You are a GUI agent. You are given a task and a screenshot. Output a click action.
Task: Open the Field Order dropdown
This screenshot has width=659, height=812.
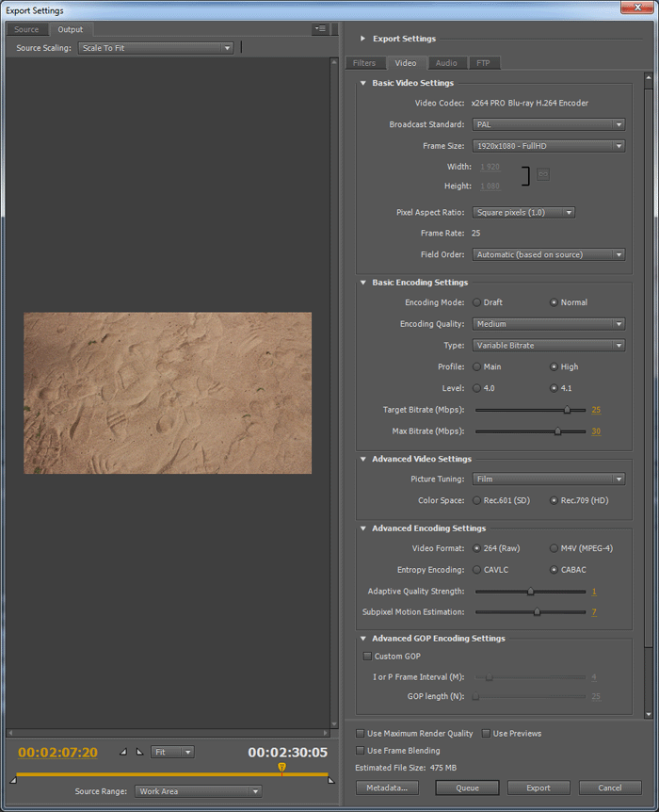(548, 254)
